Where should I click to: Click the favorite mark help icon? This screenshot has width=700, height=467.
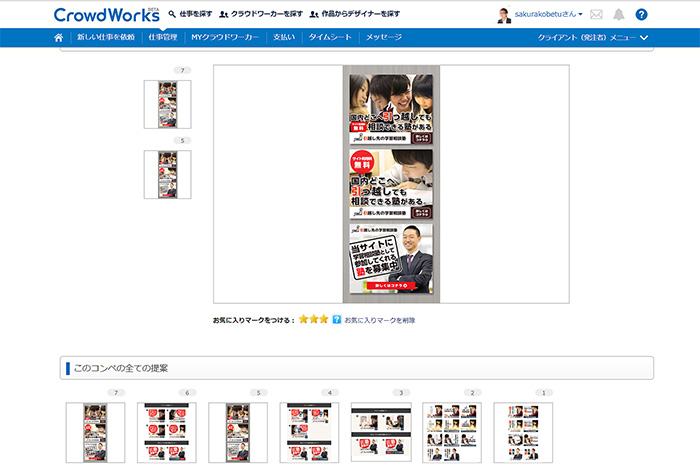click(337, 320)
